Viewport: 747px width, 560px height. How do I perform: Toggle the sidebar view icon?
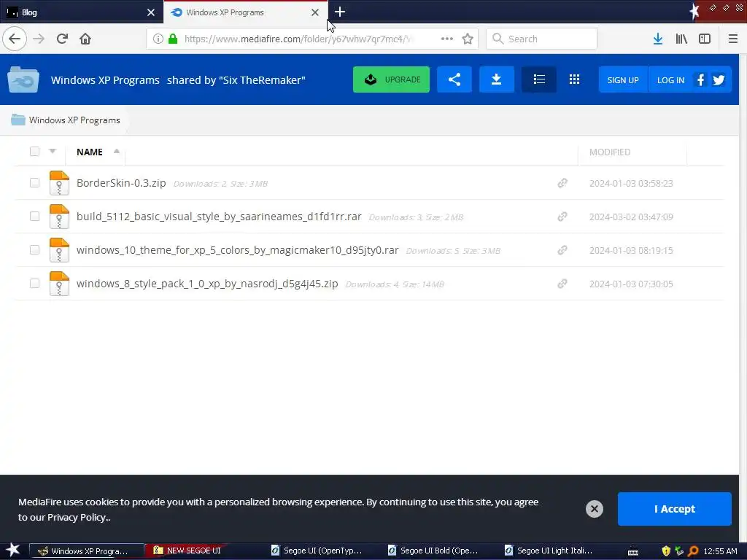(x=705, y=39)
